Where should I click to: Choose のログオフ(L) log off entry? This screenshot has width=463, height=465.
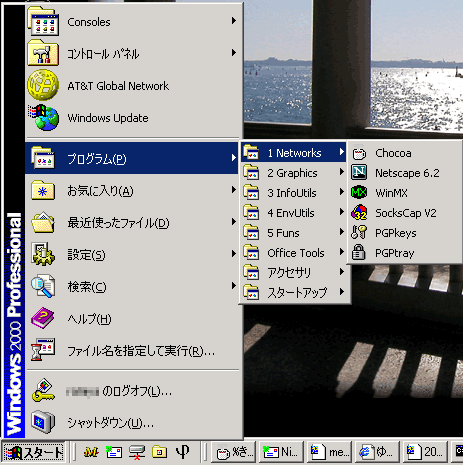coord(132,391)
